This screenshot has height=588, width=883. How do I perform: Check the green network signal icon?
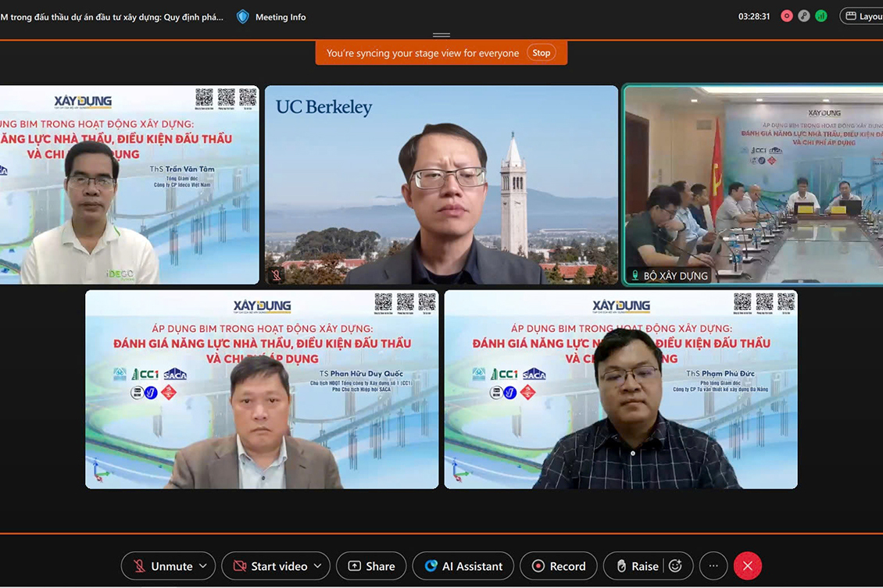[821, 16]
